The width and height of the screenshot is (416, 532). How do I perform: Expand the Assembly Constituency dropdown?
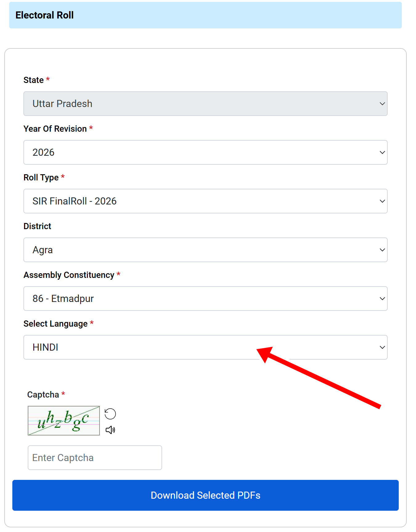tap(206, 299)
